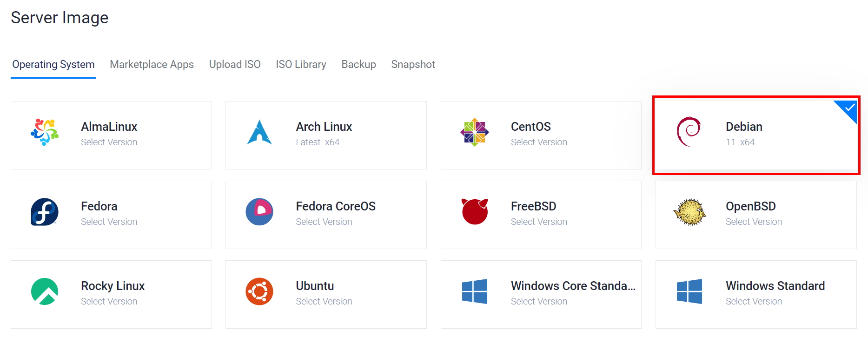Image resolution: width=868 pixels, height=345 pixels.
Task: Expand AlmaLinux Select Version
Action: pos(109,142)
